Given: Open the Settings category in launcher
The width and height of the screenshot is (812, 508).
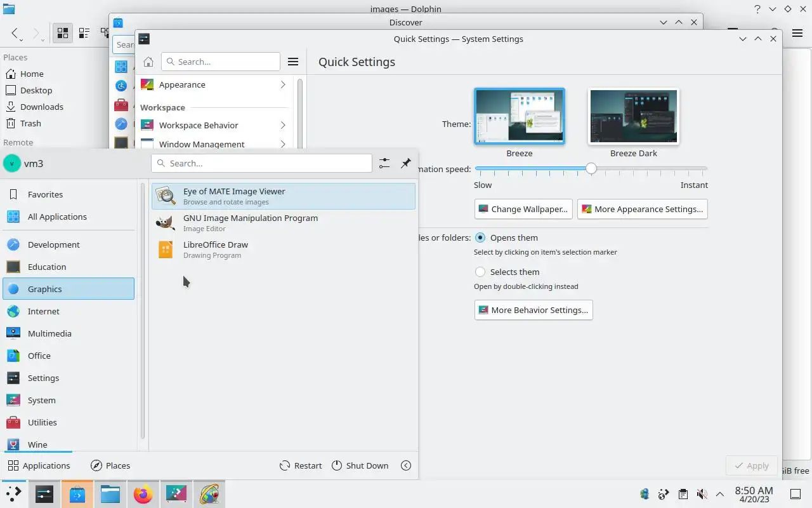Looking at the screenshot, I should tap(69, 378).
